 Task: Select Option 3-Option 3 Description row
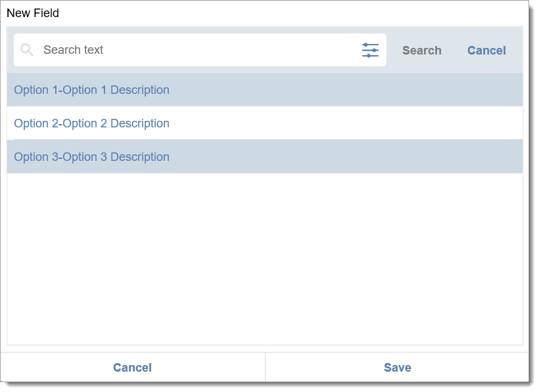coord(265,156)
